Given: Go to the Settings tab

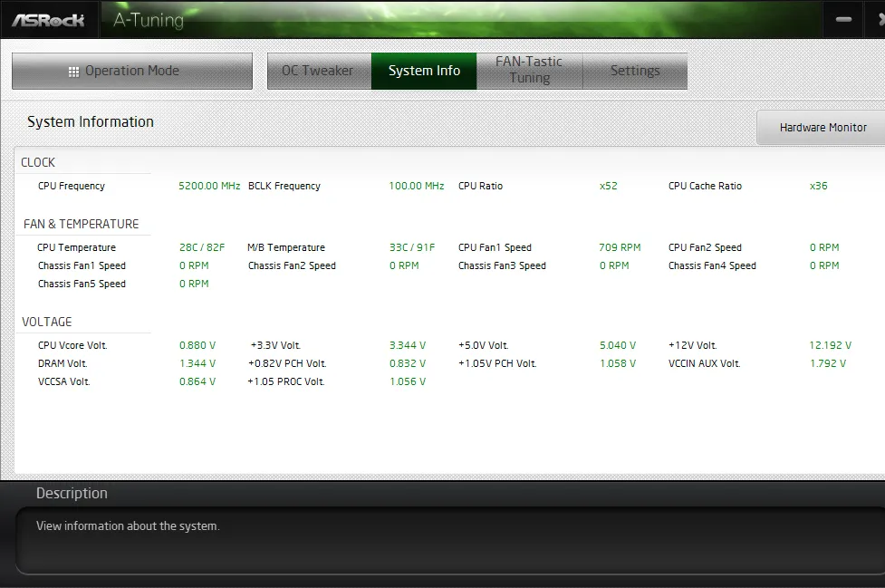Looking at the screenshot, I should point(635,71).
